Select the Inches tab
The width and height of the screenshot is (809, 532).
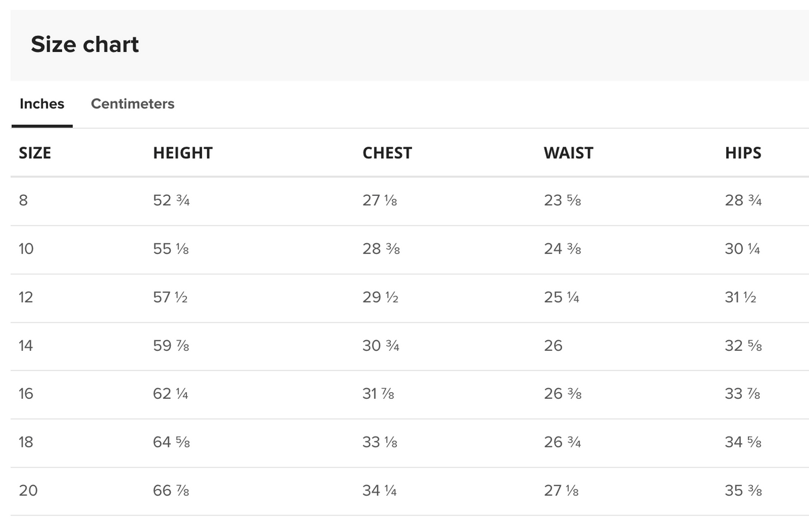coord(42,104)
